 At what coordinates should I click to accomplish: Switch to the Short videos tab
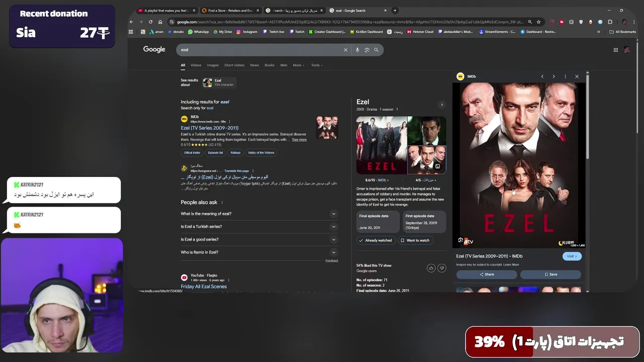234,65
